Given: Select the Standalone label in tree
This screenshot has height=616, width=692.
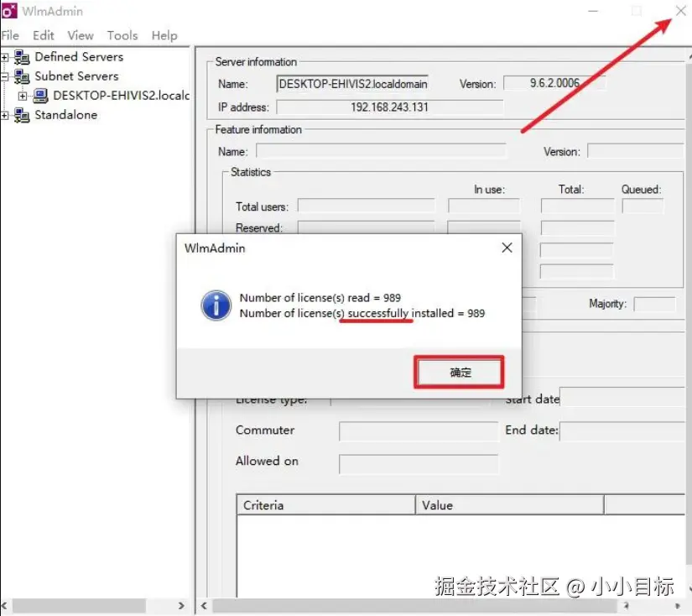Looking at the screenshot, I should [x=66, y=115].
